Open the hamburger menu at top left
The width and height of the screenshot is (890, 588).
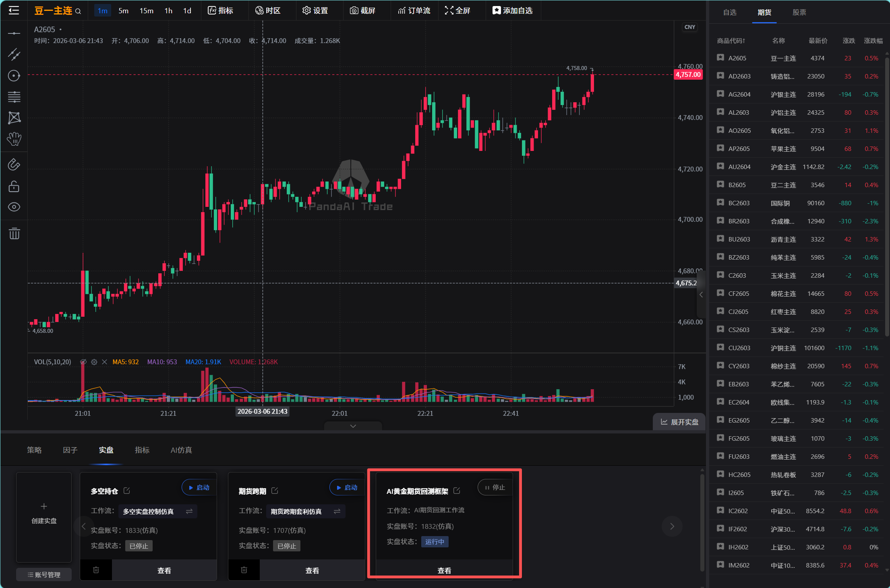(x=14, y=10)
